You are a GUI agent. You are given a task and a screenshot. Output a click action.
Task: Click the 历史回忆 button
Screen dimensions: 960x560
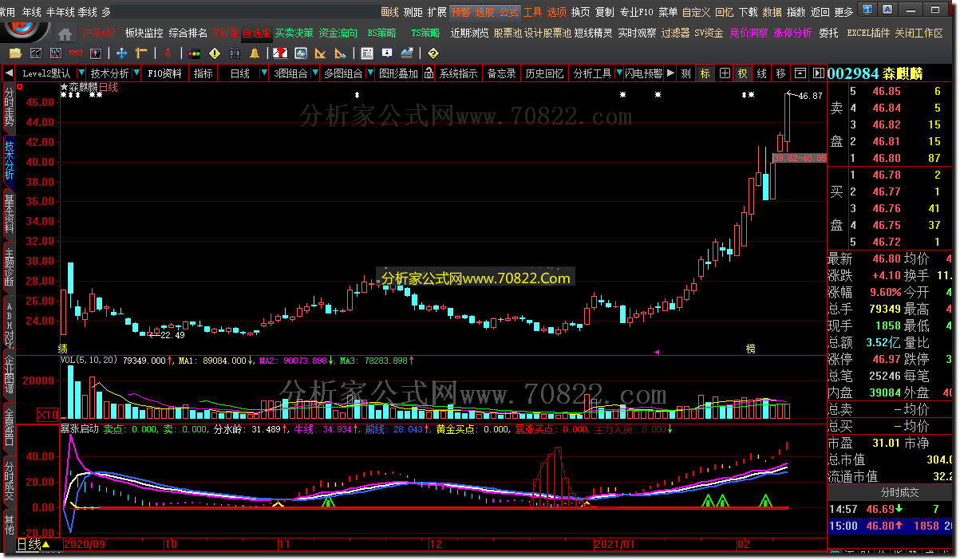[544, 73]
